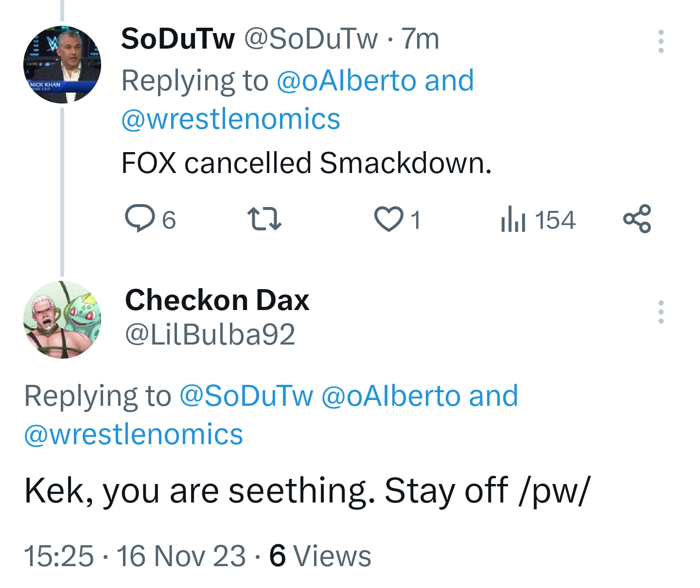Open more options on SoDuTw's tweet

(661, 41)
